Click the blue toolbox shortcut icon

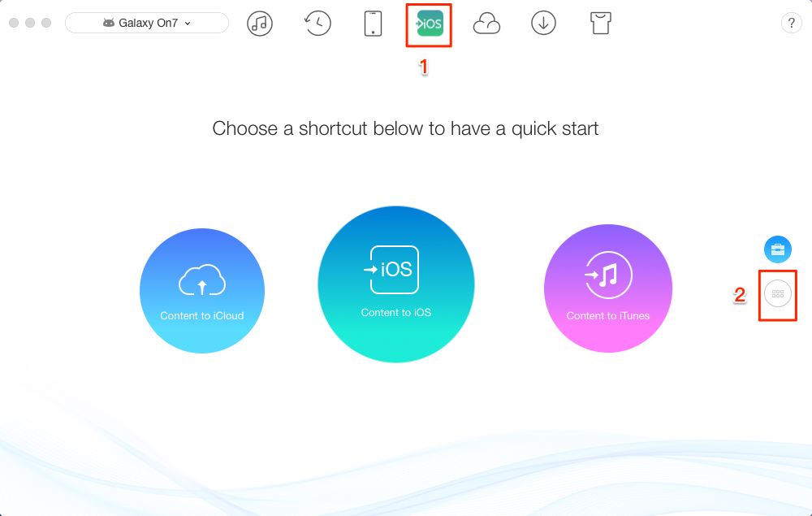(778, 249)
